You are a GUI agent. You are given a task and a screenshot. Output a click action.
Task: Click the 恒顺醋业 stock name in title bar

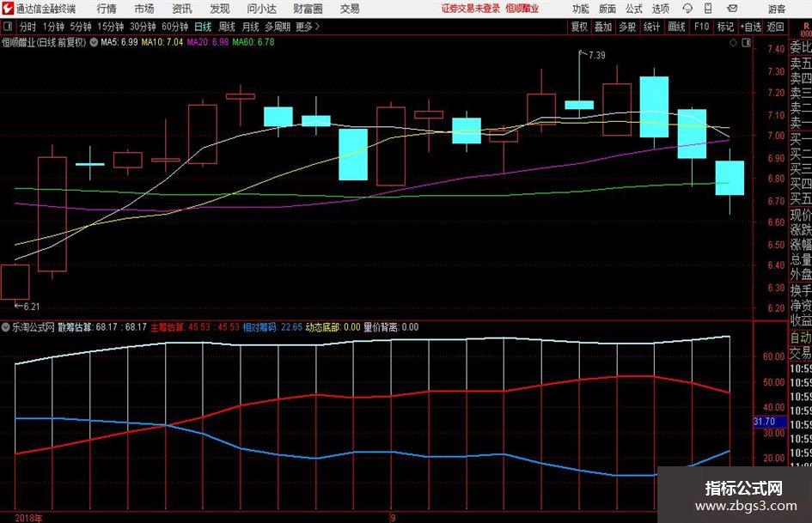point(522,9)
